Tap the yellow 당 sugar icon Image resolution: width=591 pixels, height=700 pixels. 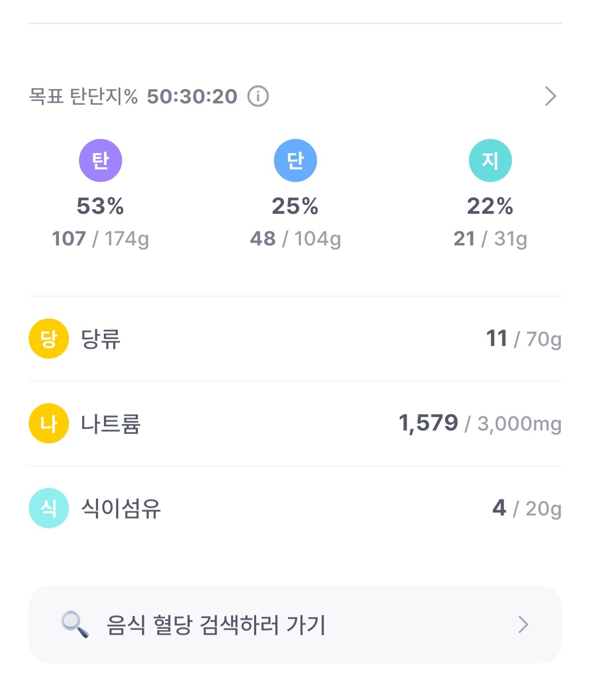(49, 339)
